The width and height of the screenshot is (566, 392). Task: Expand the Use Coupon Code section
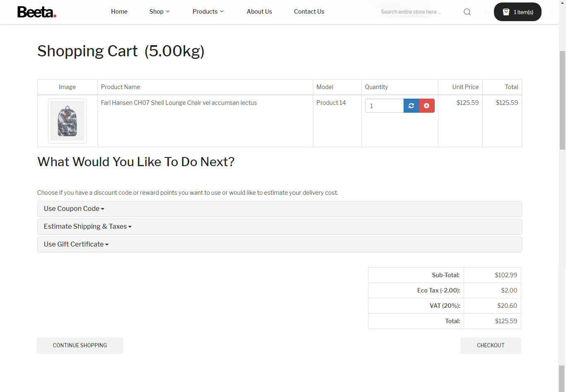[74, 209]
